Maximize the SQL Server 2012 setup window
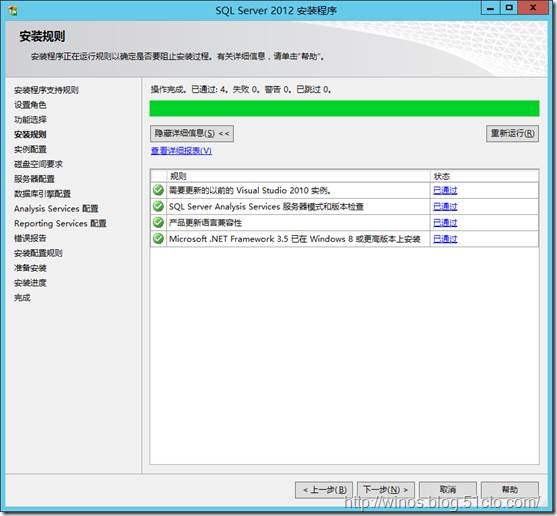557x516 pixels. 509,8
